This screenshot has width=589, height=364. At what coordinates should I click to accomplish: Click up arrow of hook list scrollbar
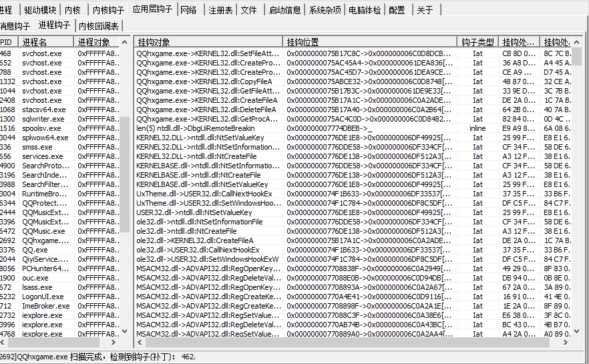click(577, 42)
